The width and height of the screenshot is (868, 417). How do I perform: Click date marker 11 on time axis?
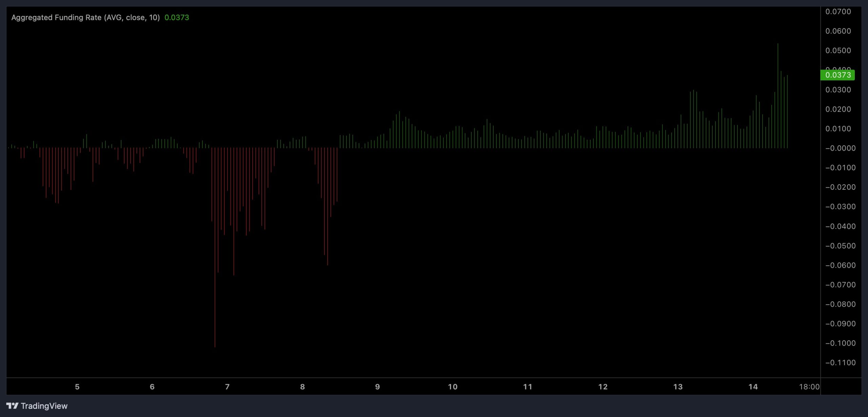pos(528,387)
